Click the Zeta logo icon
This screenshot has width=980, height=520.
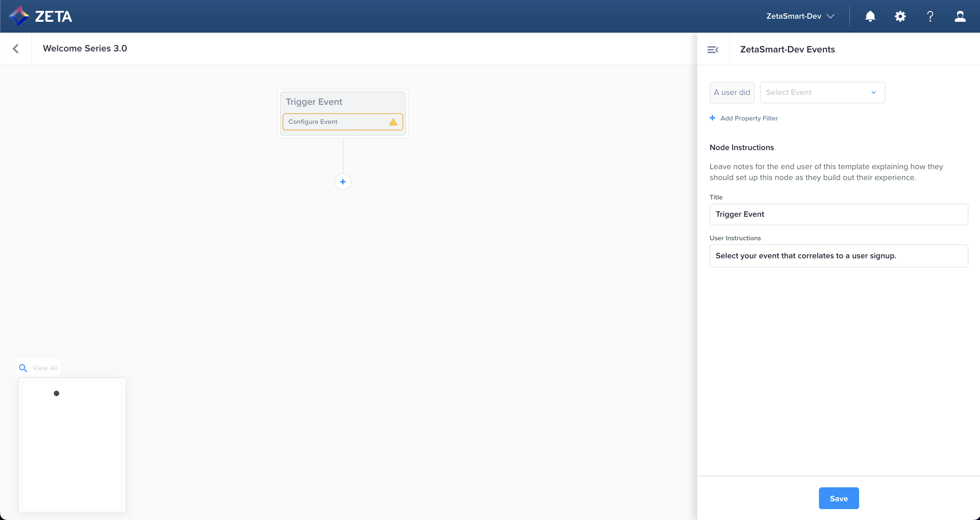[x=19, y=16]
